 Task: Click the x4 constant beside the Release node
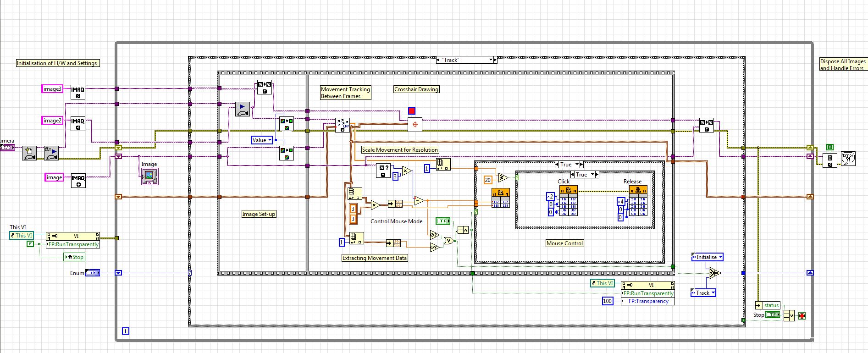tap(620, 201)
